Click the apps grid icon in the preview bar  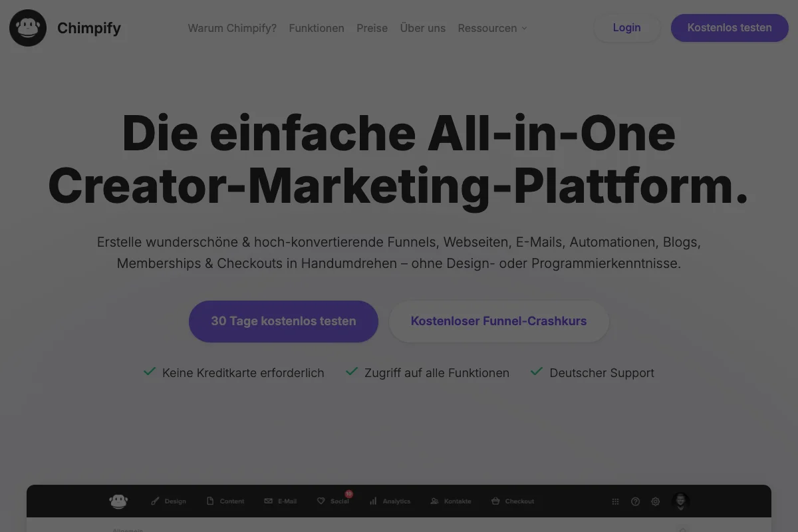pos(616,501)
